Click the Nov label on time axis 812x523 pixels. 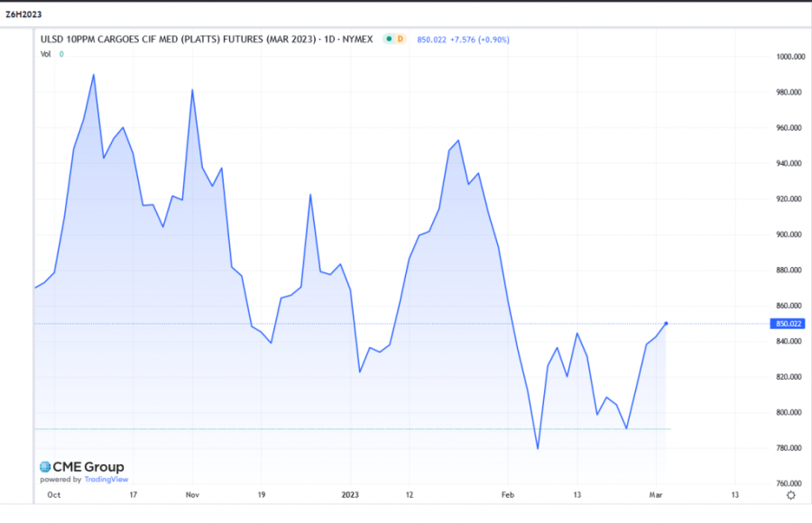tap(191, 495)
